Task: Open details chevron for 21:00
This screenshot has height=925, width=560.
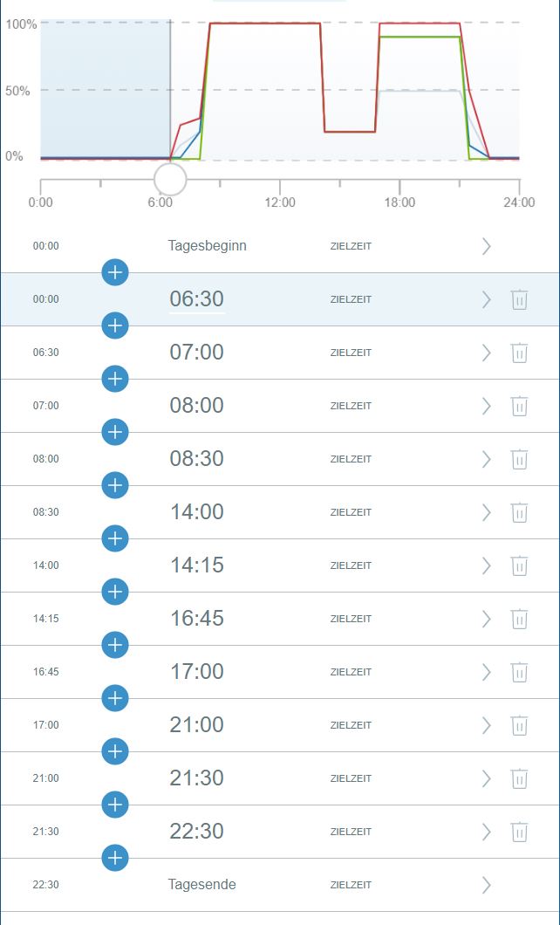Action: tap(487, 725)
